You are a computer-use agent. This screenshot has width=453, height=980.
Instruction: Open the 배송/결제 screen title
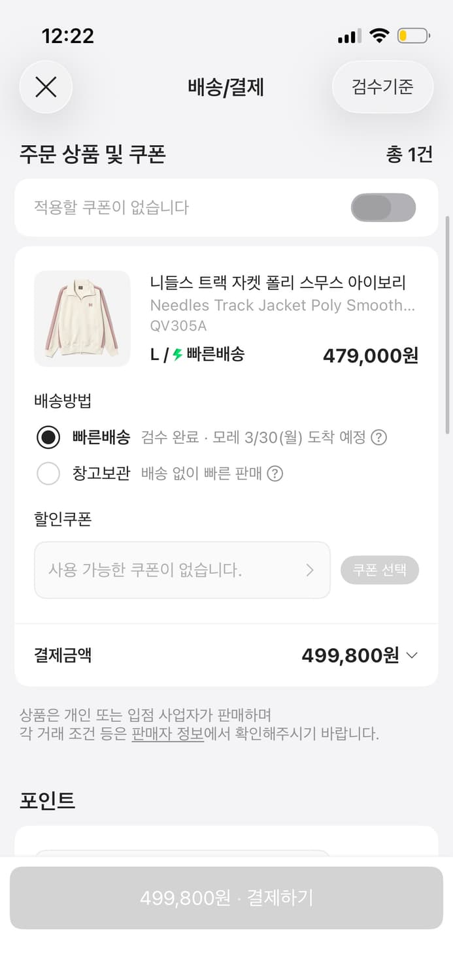click(x=226, y=87)
